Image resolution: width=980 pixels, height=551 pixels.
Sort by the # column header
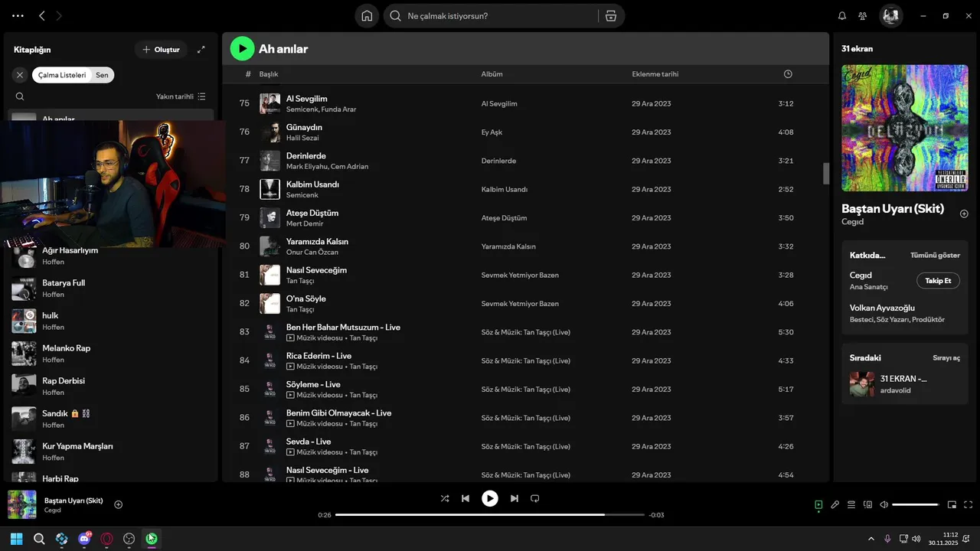tap(248, 74)
